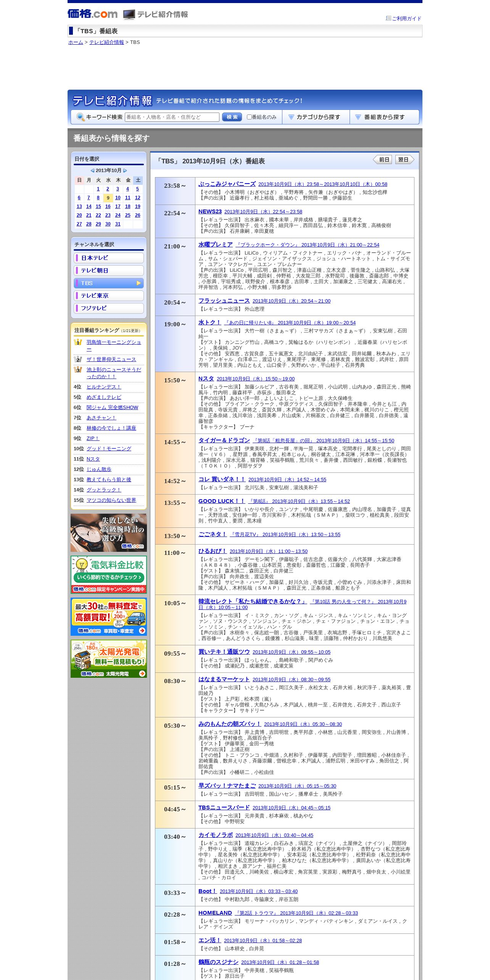Open the HOMELAND program link
The image size is (490, 980).
click(215, 913)
